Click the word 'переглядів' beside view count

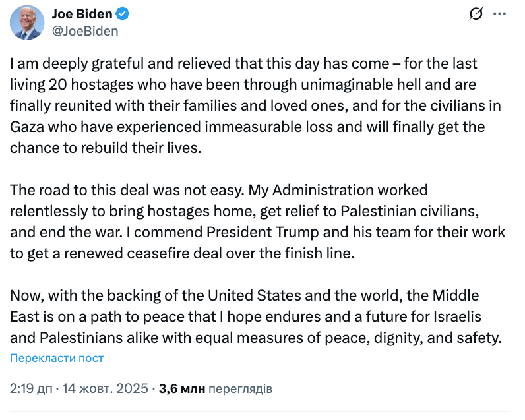(240, 388)
